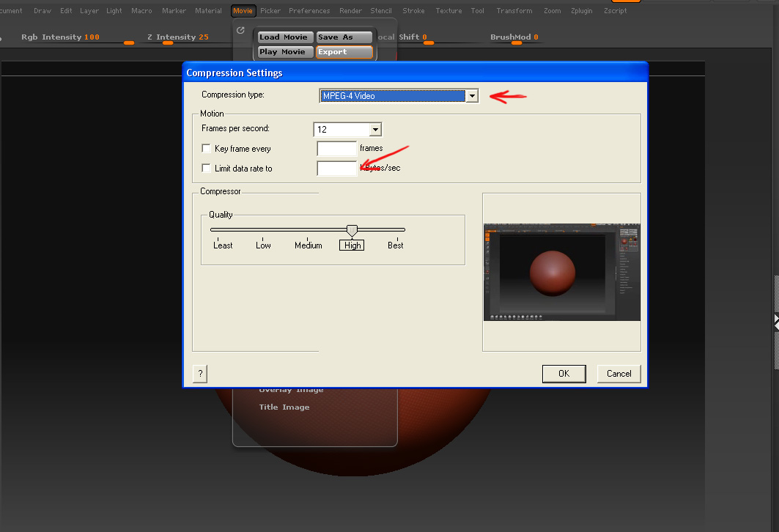Open the Texture menu
Viewport: 779px width, 532px height.
pos(448,10)
